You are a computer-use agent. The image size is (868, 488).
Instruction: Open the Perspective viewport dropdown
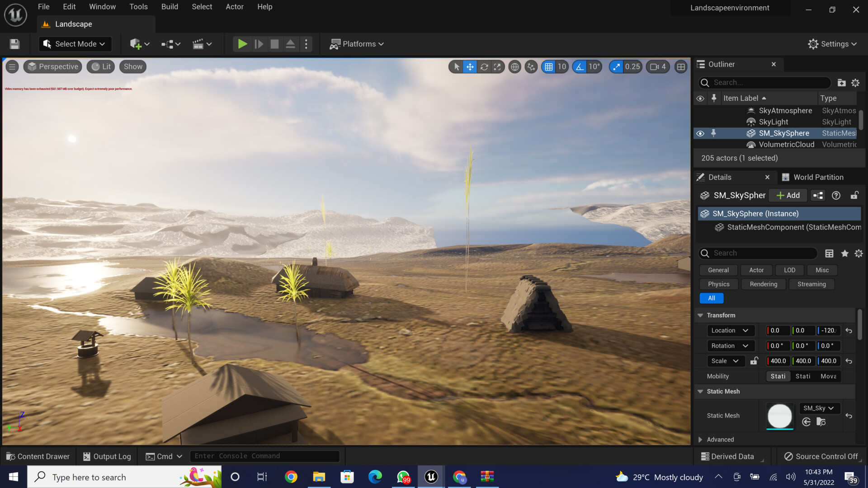52,66
